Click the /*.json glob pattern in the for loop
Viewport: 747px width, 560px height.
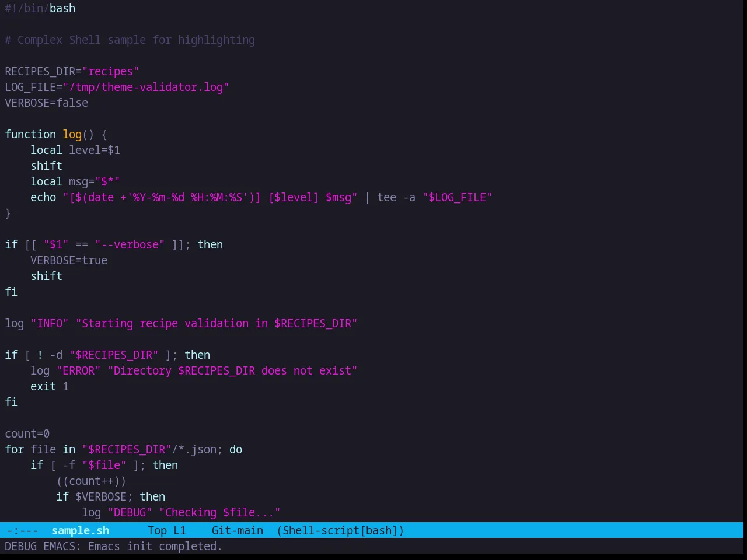click(x=194, y=449)
